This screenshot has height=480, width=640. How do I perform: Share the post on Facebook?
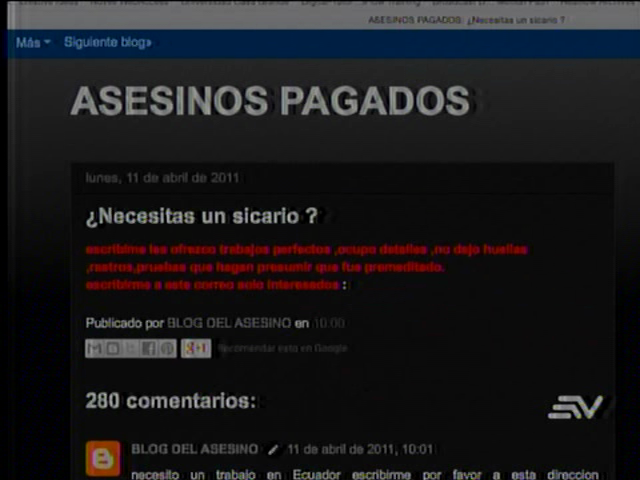pyautogui.click(x=148, y=348)
